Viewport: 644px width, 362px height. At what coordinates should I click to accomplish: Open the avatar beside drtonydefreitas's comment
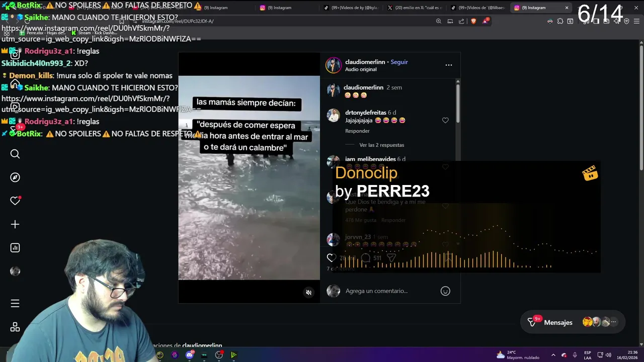point(333,116)
